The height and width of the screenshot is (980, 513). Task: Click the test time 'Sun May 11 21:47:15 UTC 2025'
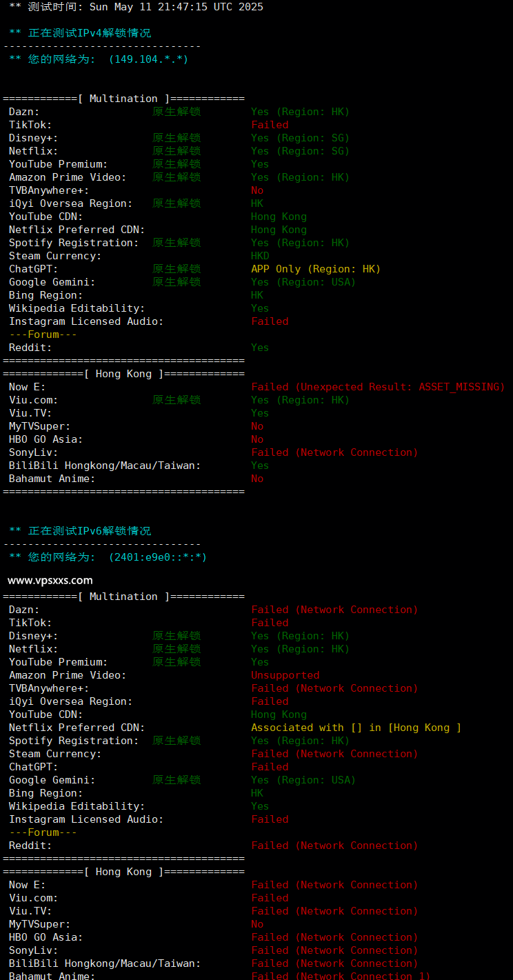pyautogui.click(x=177, y=7)
